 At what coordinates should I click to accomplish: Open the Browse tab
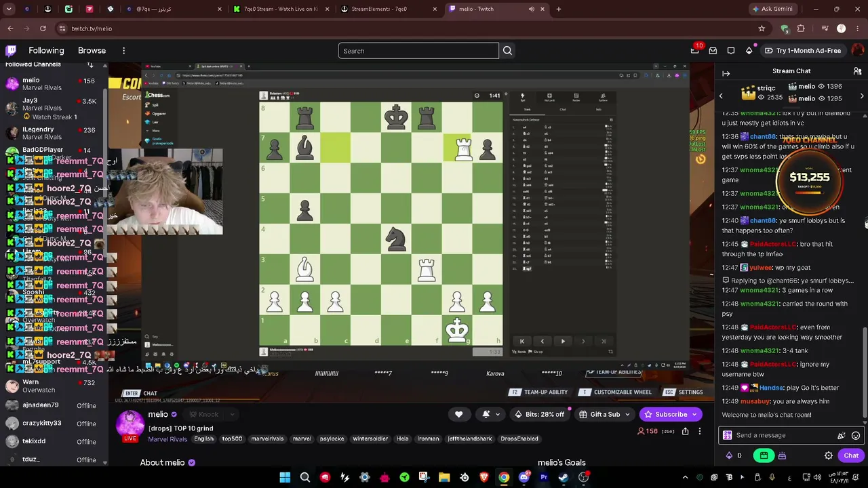pyautogui.click(x=92, y=50)
